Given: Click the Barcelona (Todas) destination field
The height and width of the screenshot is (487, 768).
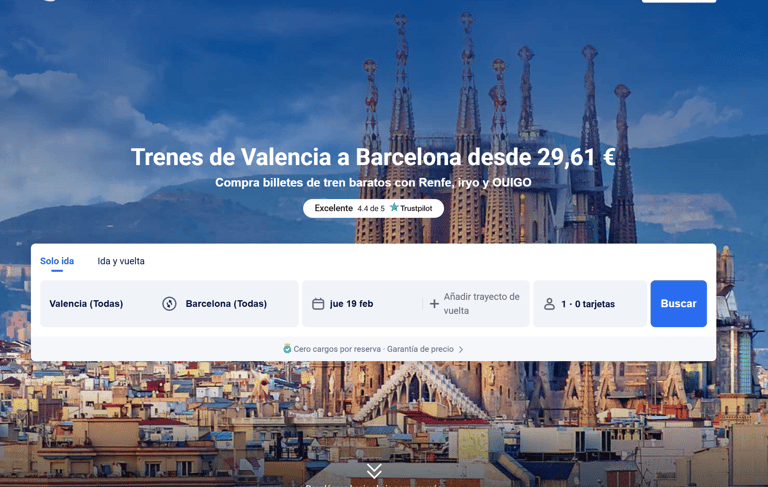Looking at the screenshot, I should pos(226,304).
